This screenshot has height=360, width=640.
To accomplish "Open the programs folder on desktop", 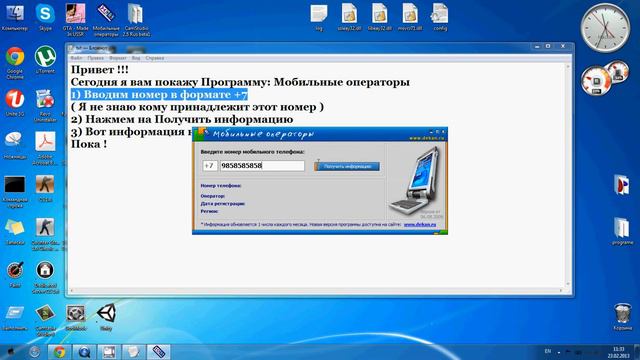I will 622,231.
